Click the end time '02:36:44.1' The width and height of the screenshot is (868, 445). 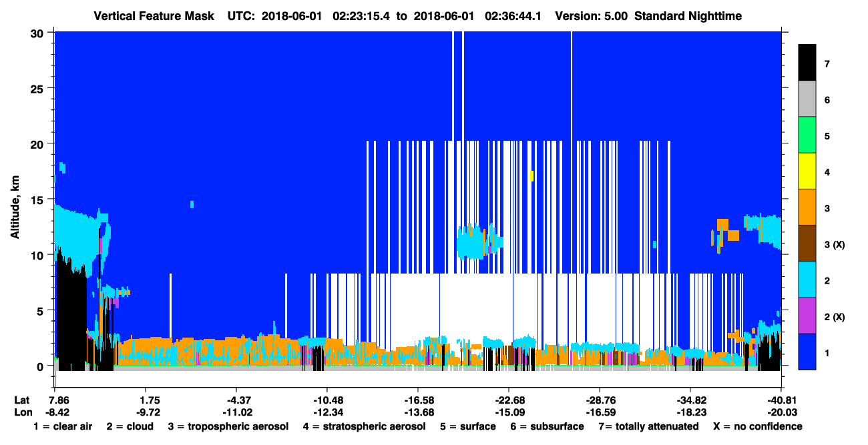(x=514, y=16)
